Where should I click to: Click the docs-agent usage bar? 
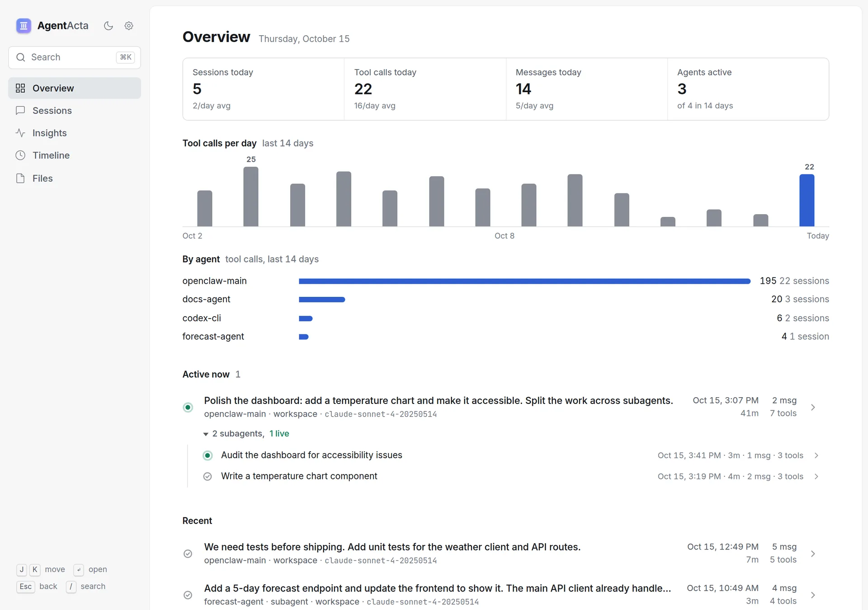(x=322, y=300)
